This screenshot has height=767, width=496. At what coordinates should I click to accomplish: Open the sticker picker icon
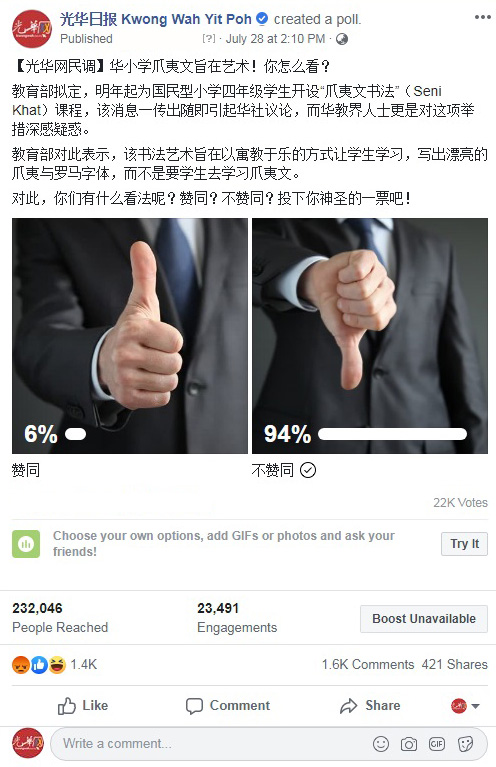465,744
